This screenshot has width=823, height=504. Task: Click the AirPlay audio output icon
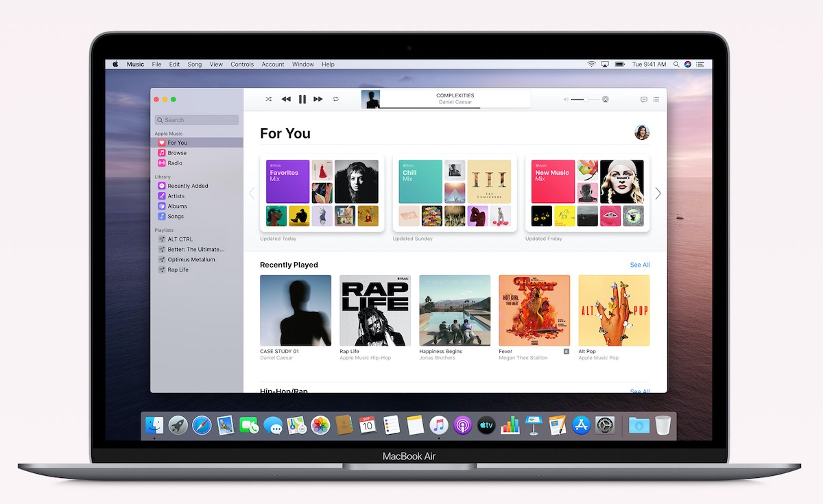click(x=605, y=99)
